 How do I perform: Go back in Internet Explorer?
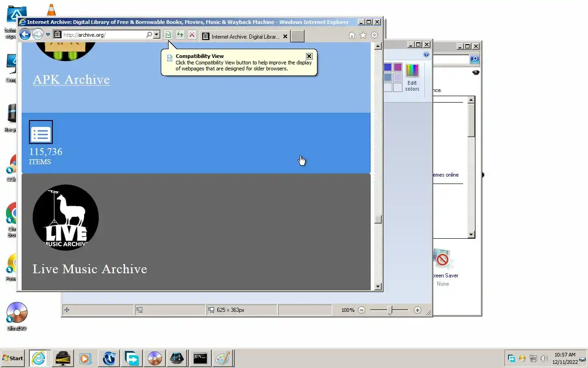tap(25, 34)
